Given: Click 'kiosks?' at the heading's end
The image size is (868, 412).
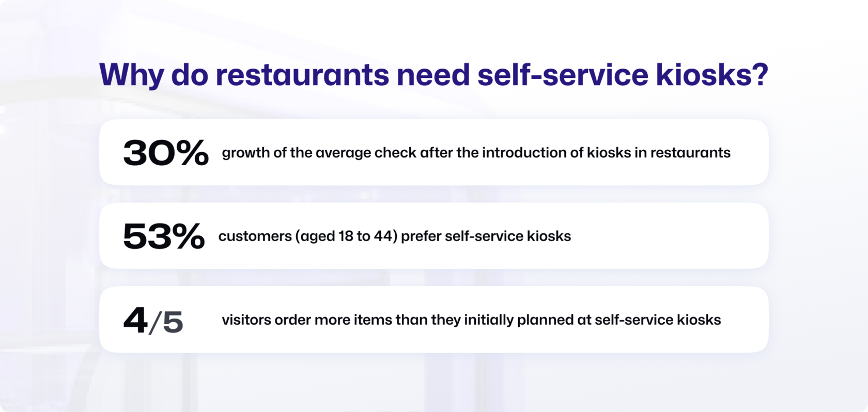Looking at the screenshot, I should pyautogui.click(x=712, y=74).
